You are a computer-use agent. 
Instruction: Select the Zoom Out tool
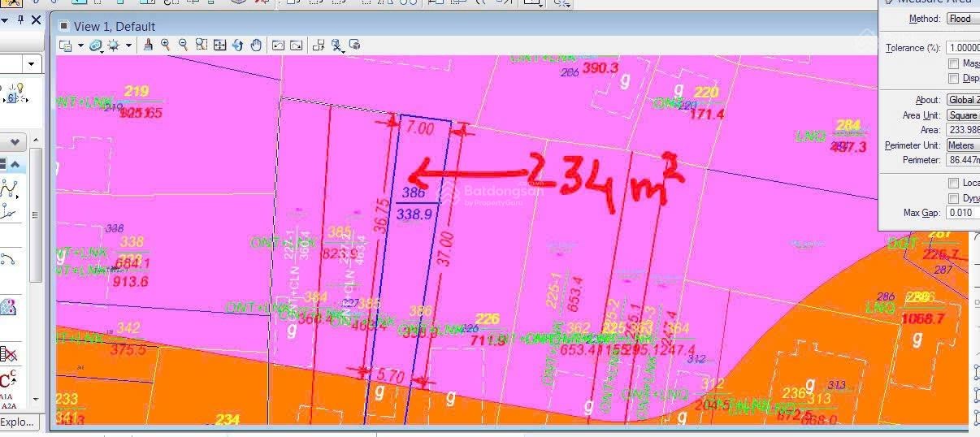(x=184, y=45)
